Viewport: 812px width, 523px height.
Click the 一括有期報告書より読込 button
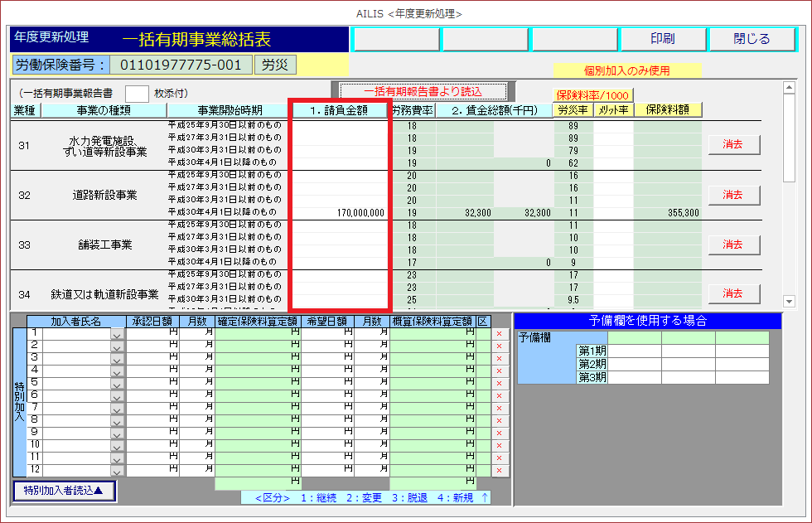pyautogui.click(x=423, y=91)
